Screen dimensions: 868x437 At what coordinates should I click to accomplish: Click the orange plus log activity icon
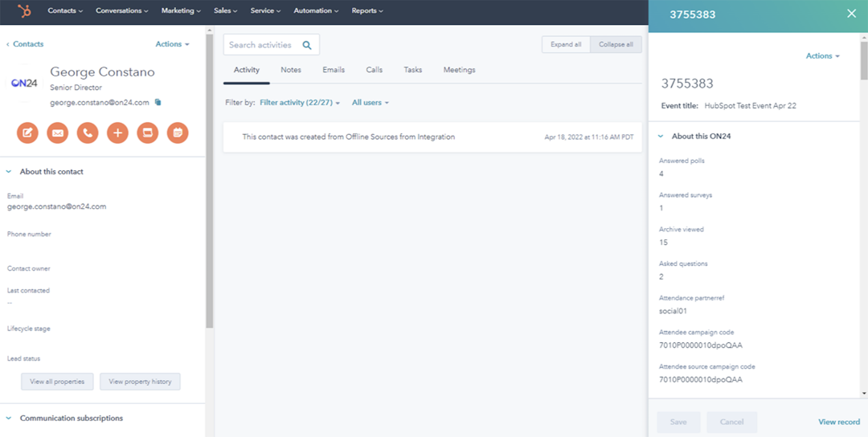point(117,133)
